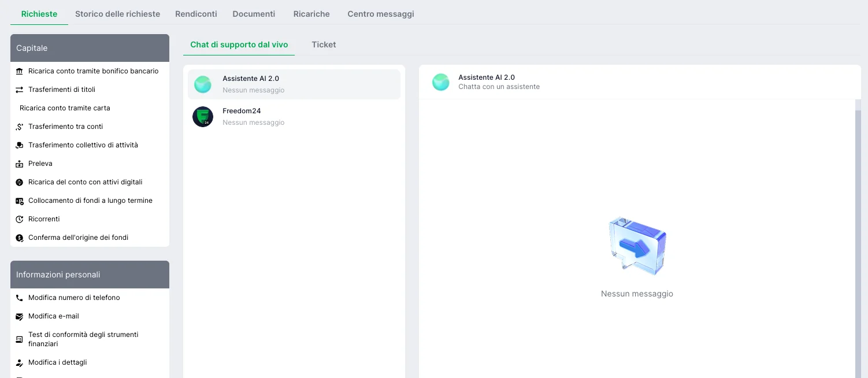
Task: Open Ricarica conto tramite carta link
Action: (65, 108)
